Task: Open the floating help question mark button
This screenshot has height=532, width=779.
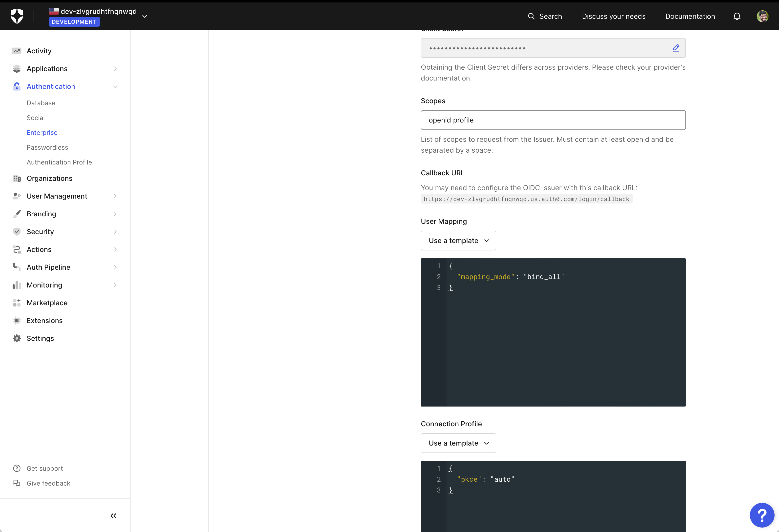Action: tap(762, 515)
